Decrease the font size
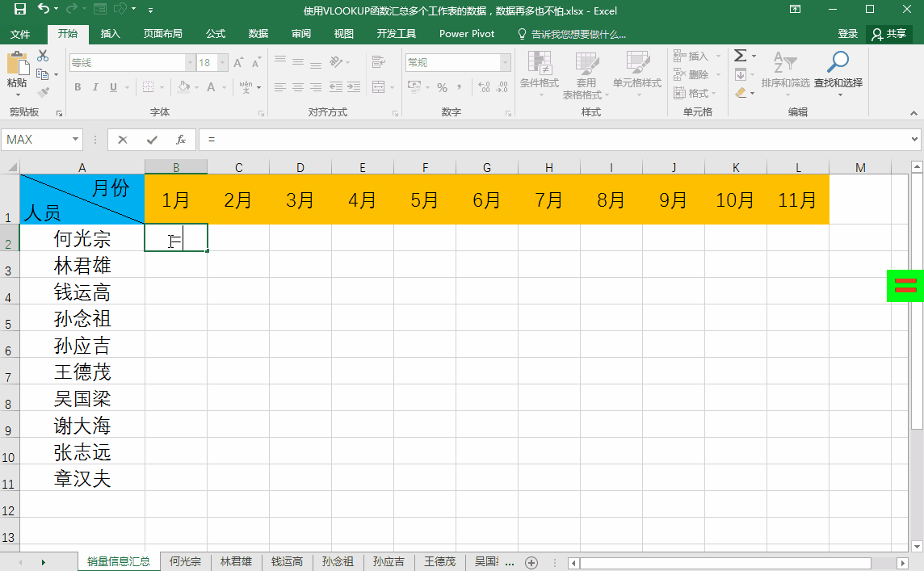This screenshot has height=571, width=924. [x=256, y=62]
